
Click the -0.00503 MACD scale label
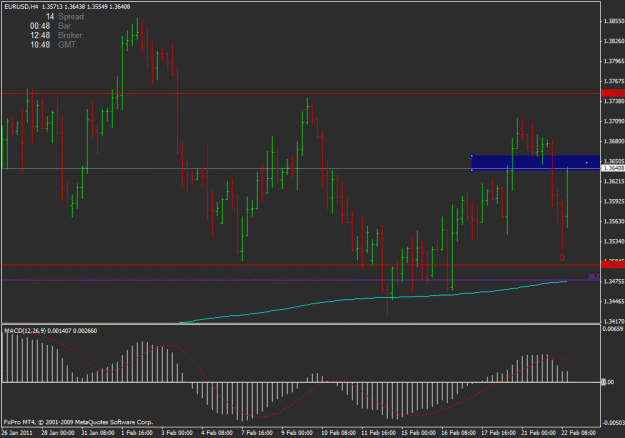[613, 422]
